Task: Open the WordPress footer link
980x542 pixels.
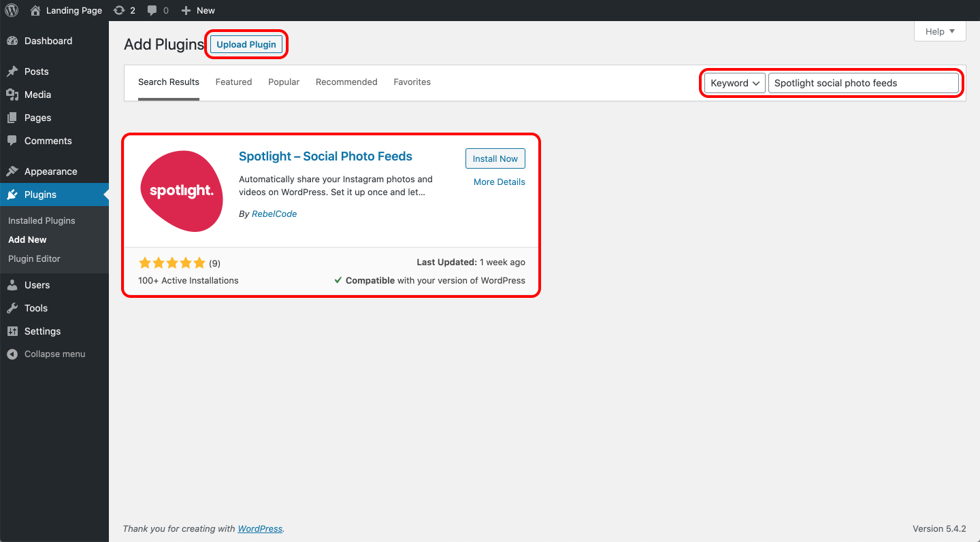Action: [x=260, y=529]
